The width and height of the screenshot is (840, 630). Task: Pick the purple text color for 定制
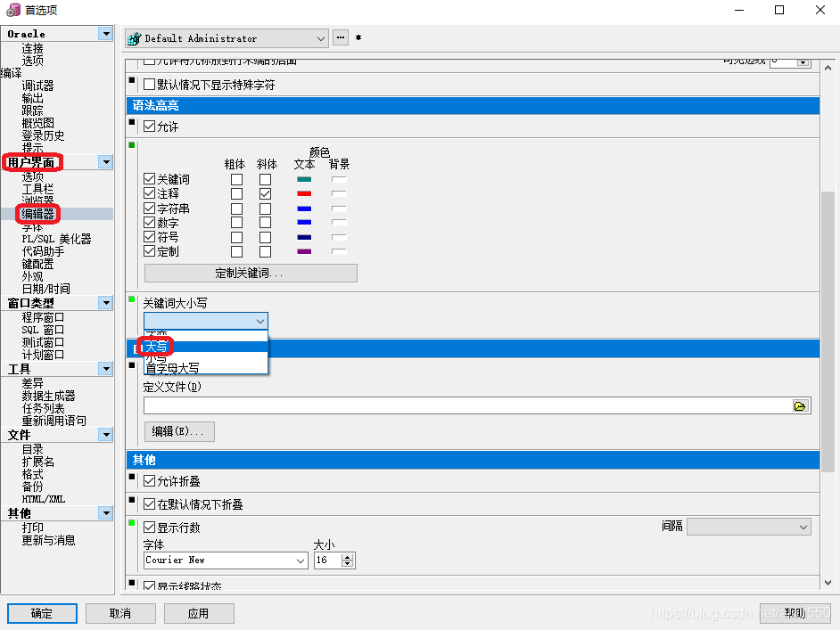click(304, 251)
